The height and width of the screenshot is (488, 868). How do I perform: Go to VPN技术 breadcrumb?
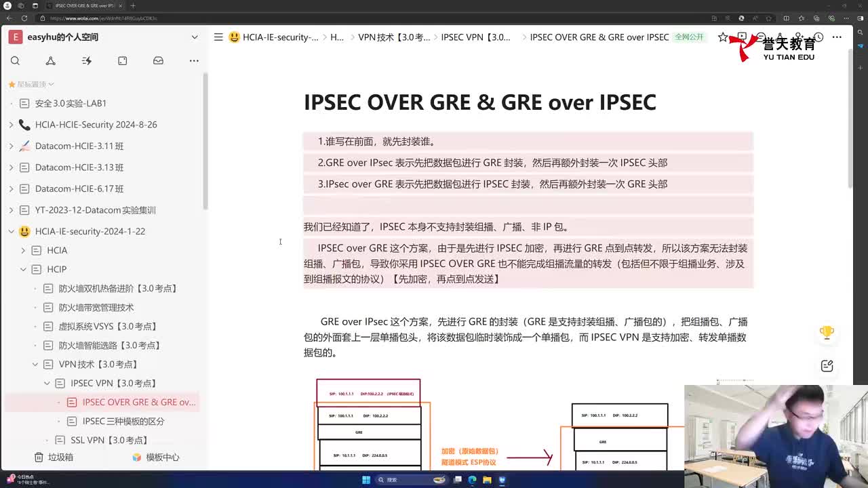[394, 37]
